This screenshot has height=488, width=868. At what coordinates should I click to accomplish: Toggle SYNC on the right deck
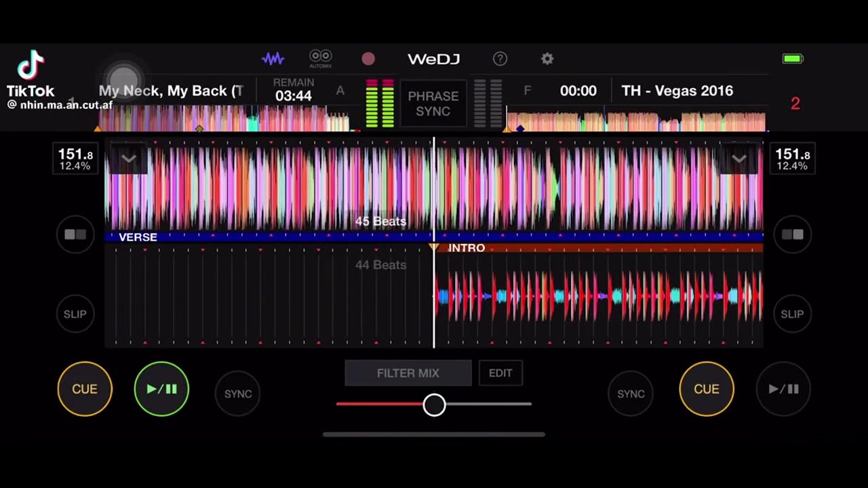pos(631,394)
